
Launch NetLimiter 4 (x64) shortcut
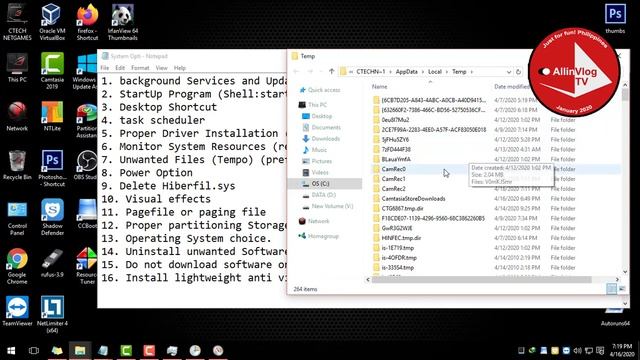[x=52, y=315]
